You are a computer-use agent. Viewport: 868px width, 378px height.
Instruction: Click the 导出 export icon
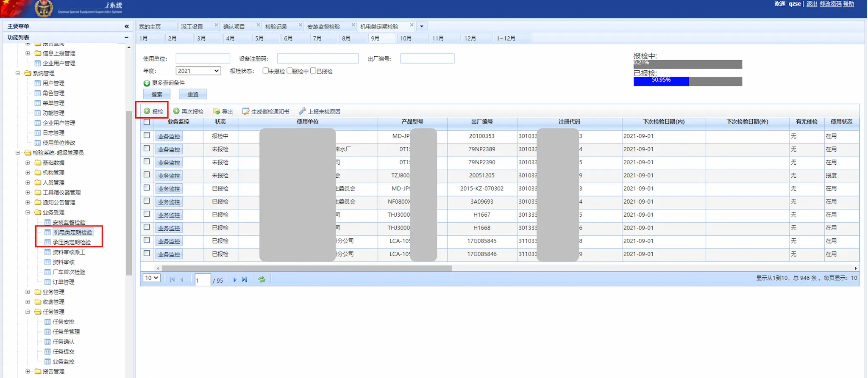point(217,111)
